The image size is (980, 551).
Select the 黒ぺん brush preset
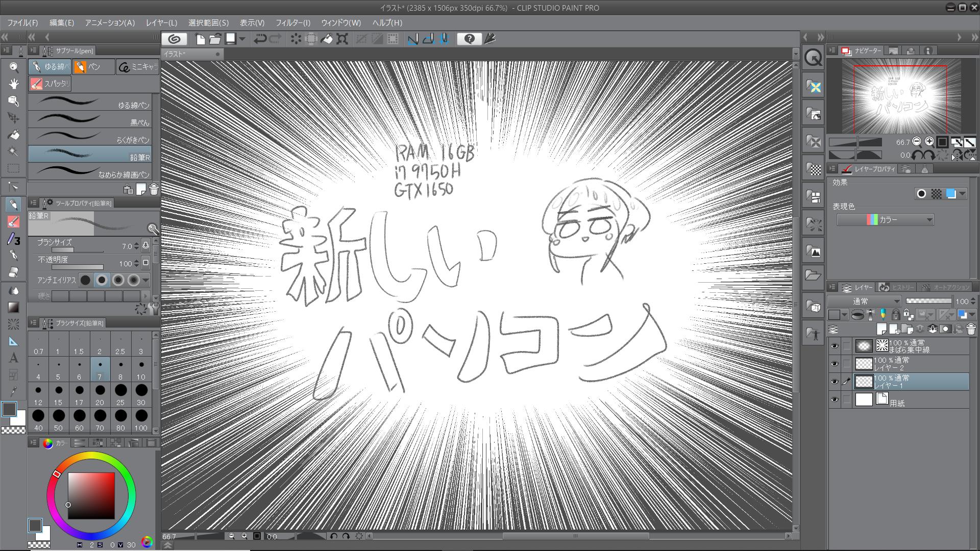point(89,119)
